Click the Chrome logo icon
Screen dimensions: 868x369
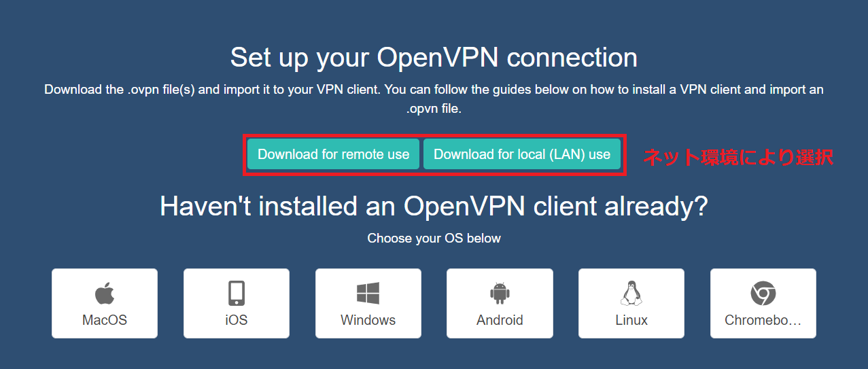(763, 294)
